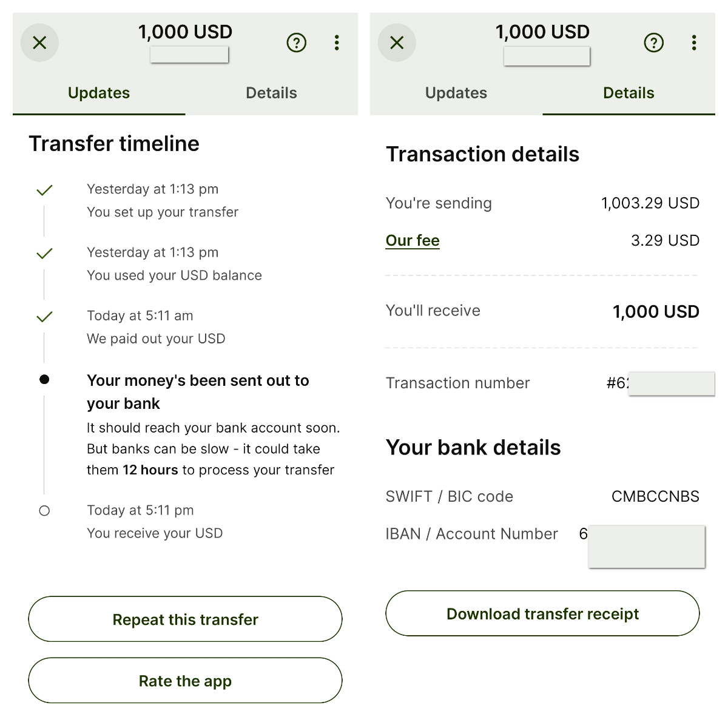This screenshot has width=728, height=728.
Task: Click checkmark next to 'You set up your transfer'
Action: pyautogui.click(x=44, y=190)
